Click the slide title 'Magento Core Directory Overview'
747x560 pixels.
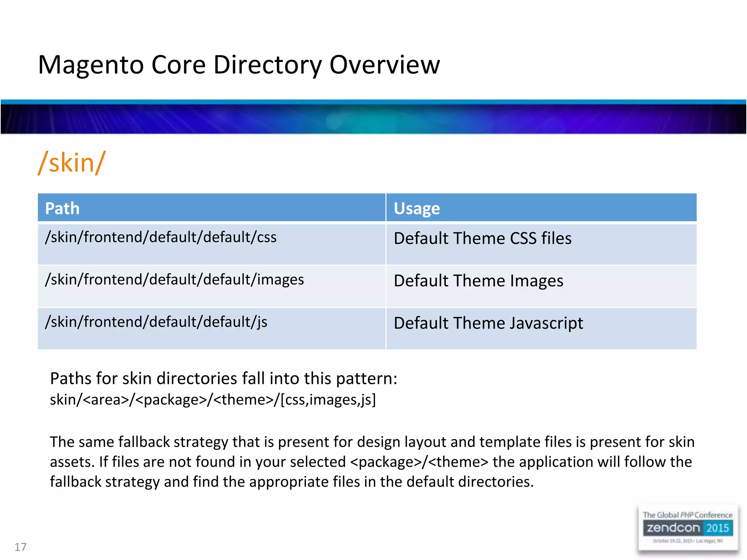point(239,65)
